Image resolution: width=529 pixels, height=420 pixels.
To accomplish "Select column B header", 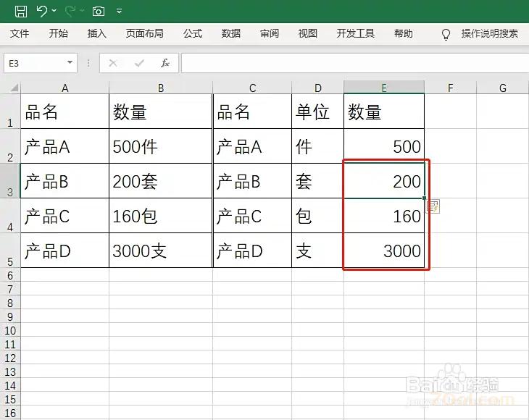I will click(x=161, y=88).
